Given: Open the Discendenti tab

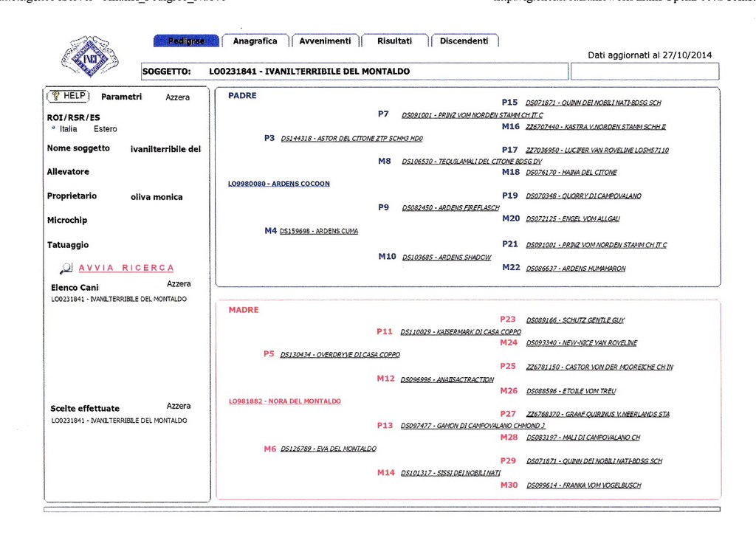Looking at the screenshot, I should pos(464,41).
